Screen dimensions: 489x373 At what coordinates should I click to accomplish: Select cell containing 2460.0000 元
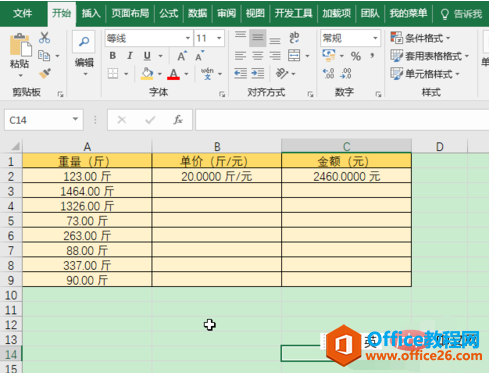[x=346, y=176]
